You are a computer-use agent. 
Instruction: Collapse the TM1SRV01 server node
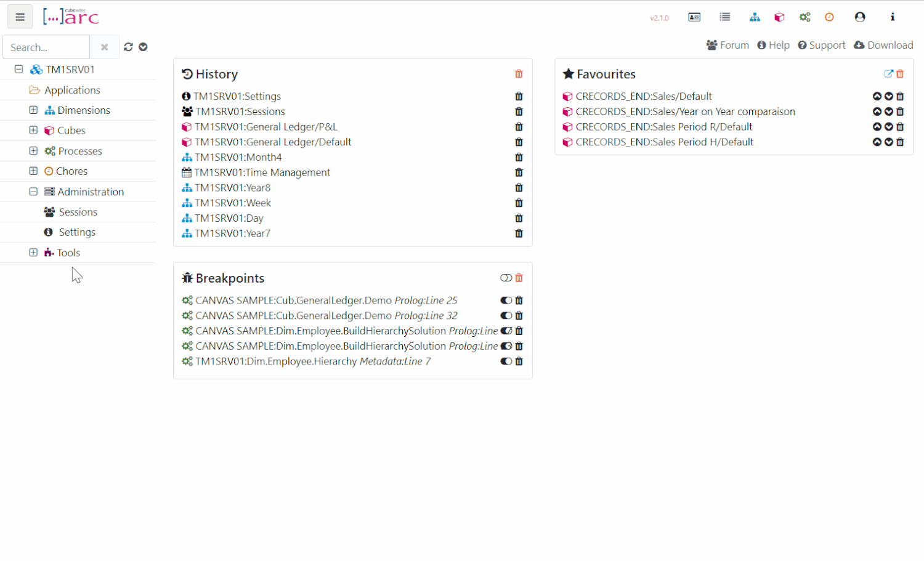[x=18, y=69]
